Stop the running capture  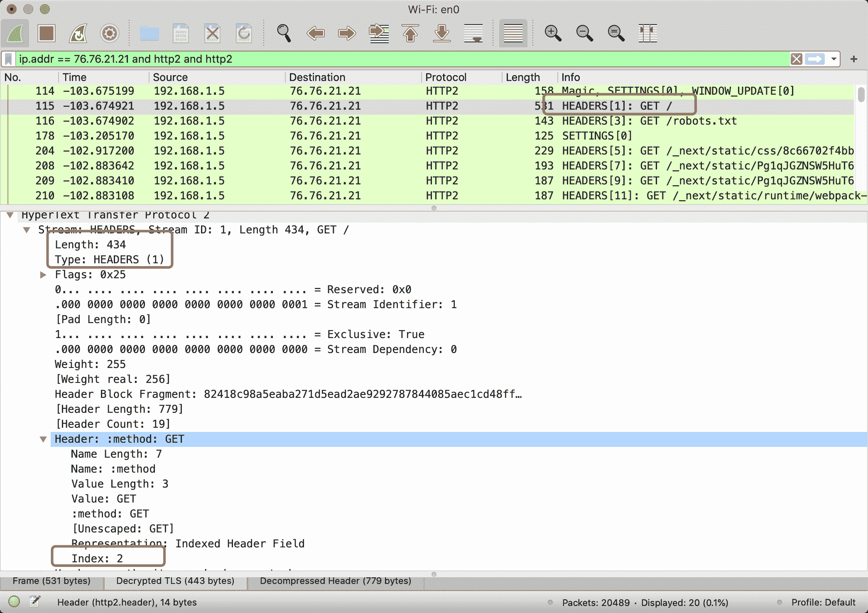(46, 33)
